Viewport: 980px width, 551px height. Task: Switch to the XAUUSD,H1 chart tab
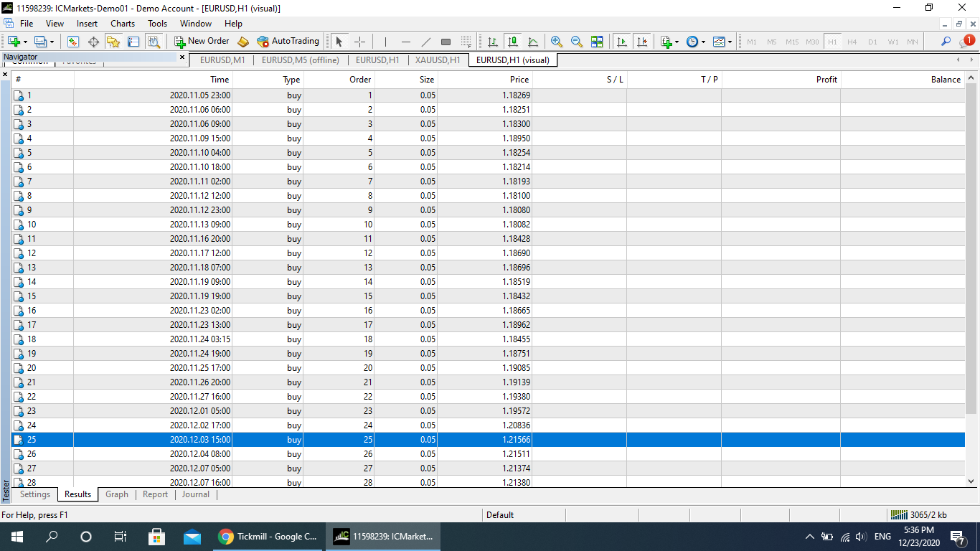(438, 60)
